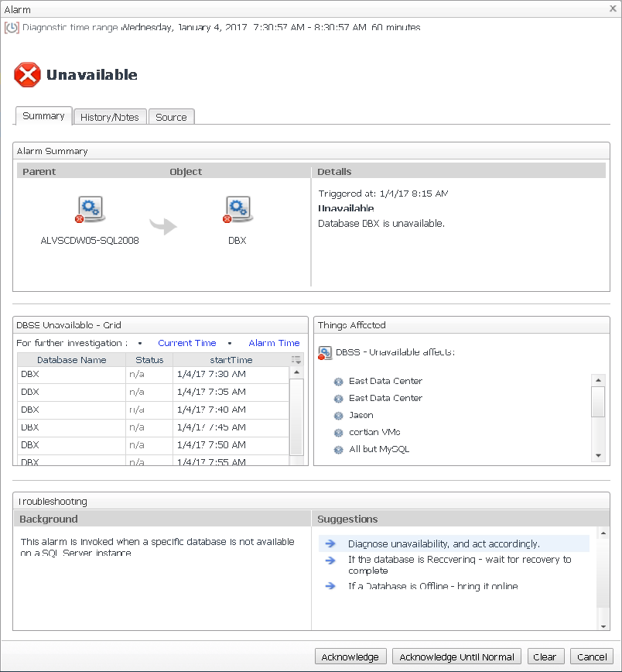This screenshot has height=672, width=622.
Task: Click the DBX database object icon
Action: coord(237,209)
